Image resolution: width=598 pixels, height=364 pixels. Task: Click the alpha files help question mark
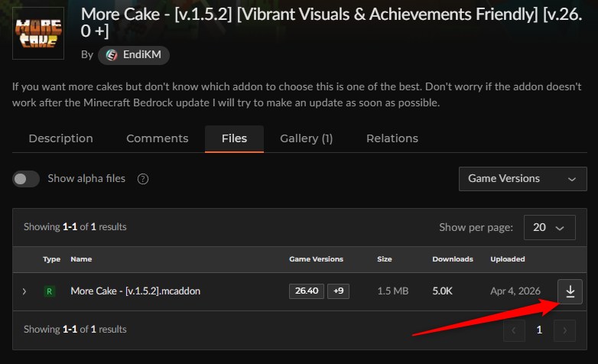coord(143,179)
